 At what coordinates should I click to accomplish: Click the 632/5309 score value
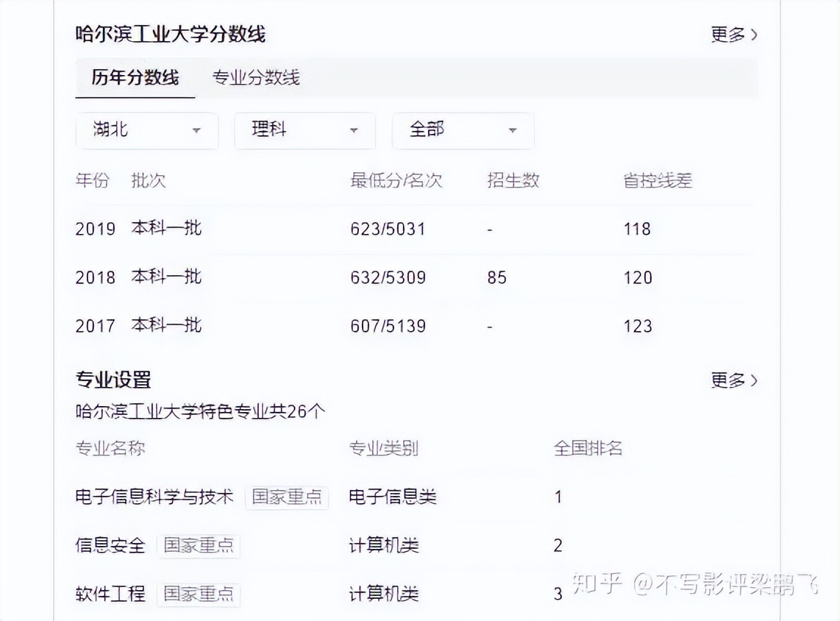(388, 277)
